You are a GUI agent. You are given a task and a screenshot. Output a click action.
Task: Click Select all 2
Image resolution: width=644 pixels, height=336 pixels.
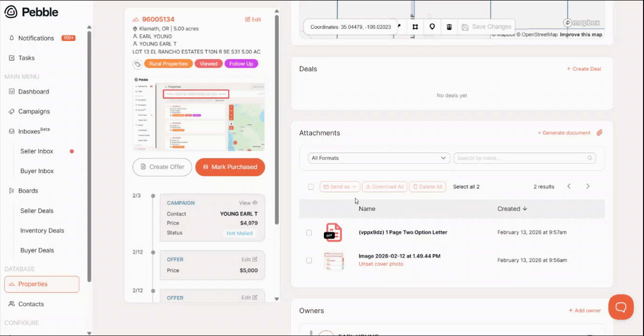466,187
